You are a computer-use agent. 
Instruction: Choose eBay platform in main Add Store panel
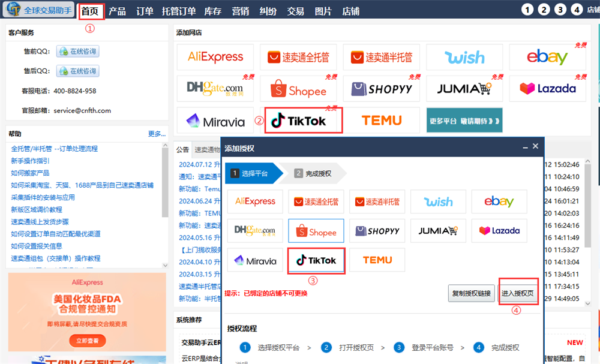[548, 57]
